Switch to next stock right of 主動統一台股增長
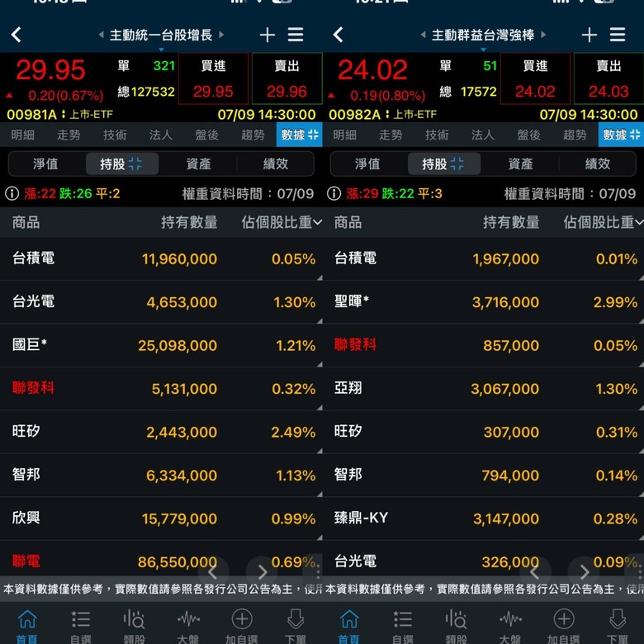644x644 pixels. pos(221,35)
